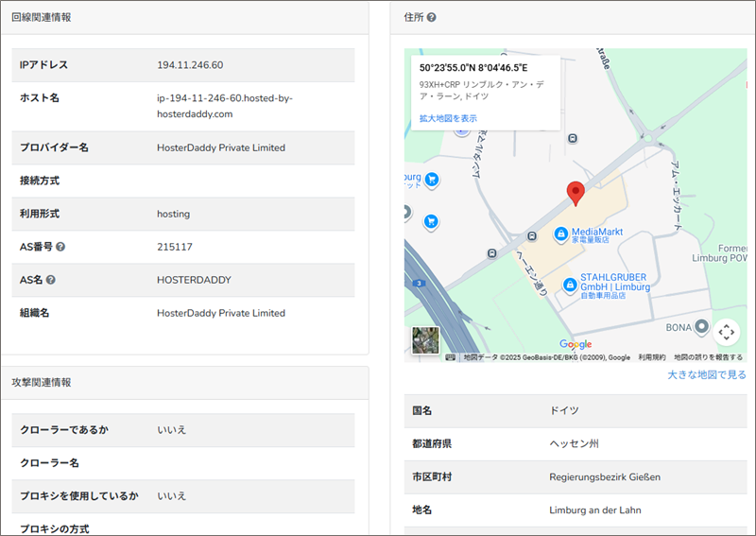Click the bus stop icon left of MediaMarkt
This screenshot has width=756, height=536.
click(534, 235)
